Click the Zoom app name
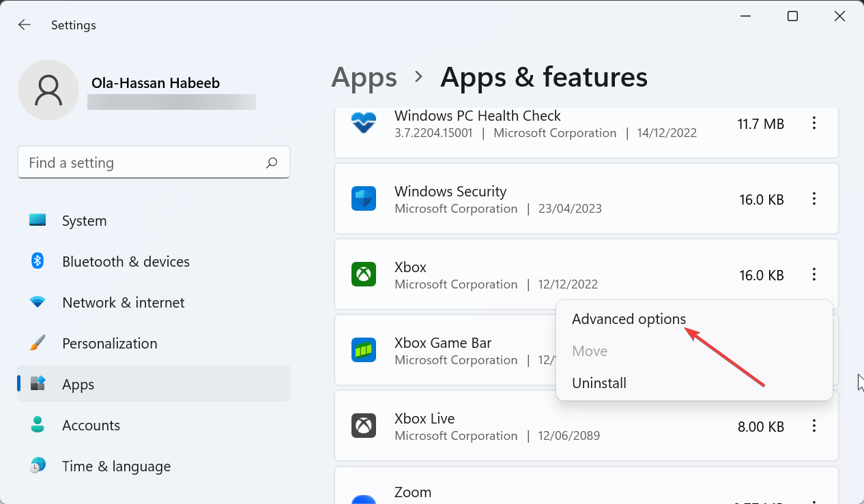The height and width of the screenshot is (504, 864). pos(413,492)
